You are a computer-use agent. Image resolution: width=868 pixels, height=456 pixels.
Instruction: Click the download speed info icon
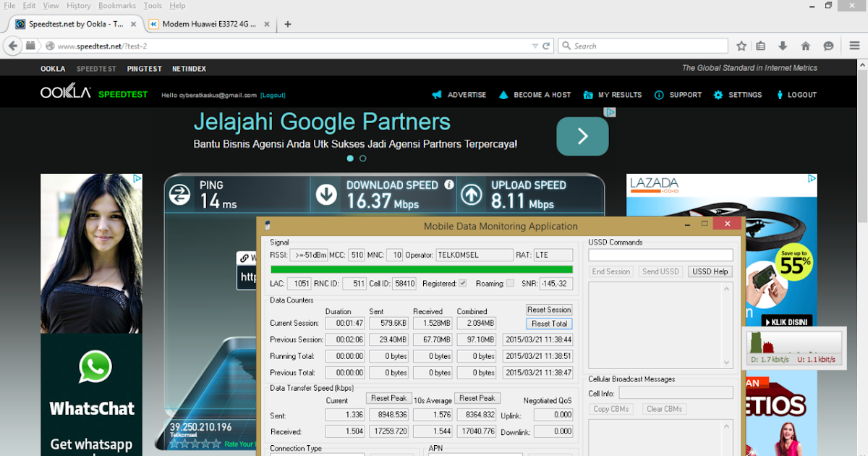pos(448,185)
